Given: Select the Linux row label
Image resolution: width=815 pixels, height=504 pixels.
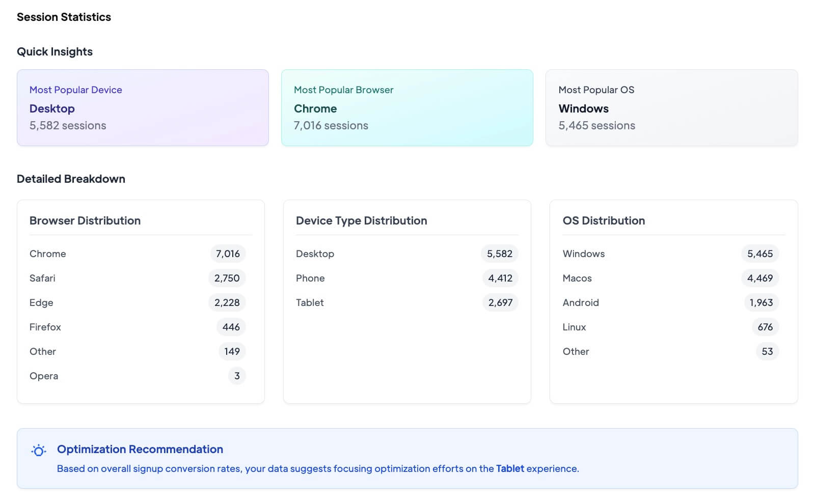Looking at the screenshot, I should pos(574,327).
